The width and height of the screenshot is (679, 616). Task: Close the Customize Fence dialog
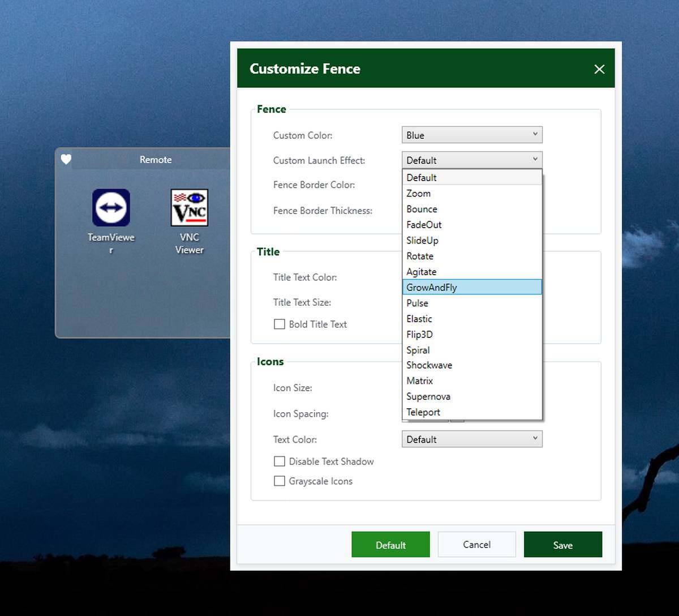click(x=599, y=69)
